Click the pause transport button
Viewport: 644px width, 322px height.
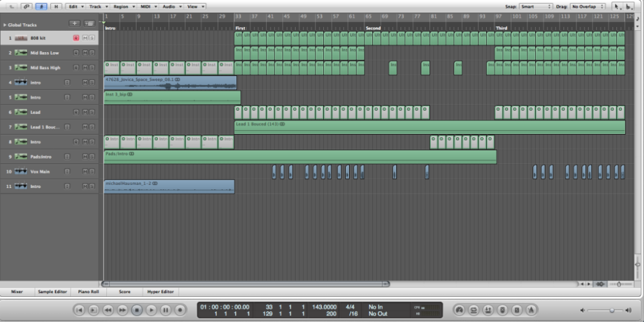tap(166, 310)
